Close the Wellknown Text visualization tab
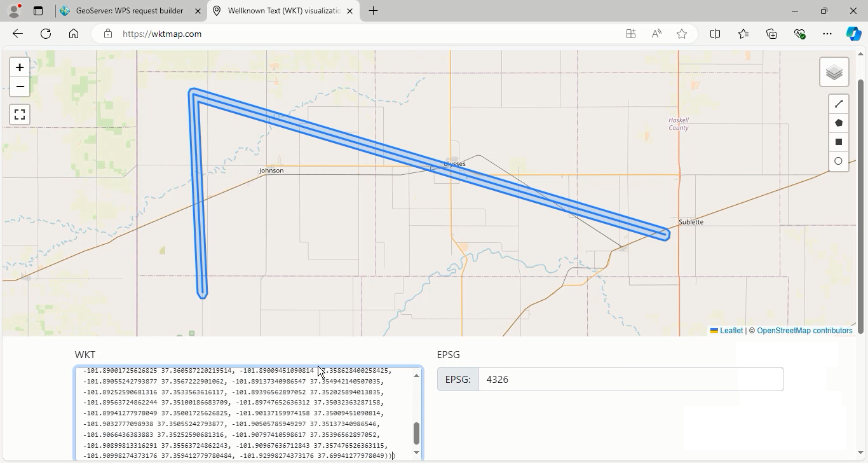The height and width of the screenshot is (463, 868). coord(349,11)
